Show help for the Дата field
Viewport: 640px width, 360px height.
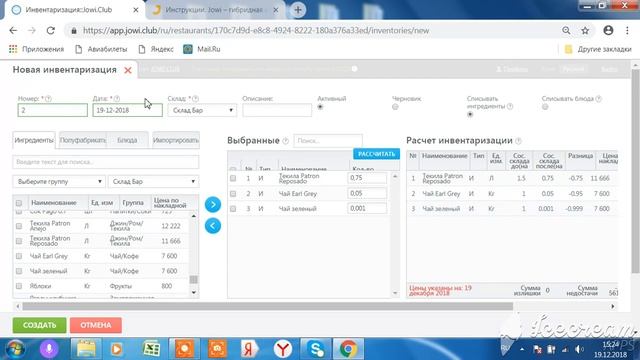coord(117,99)
